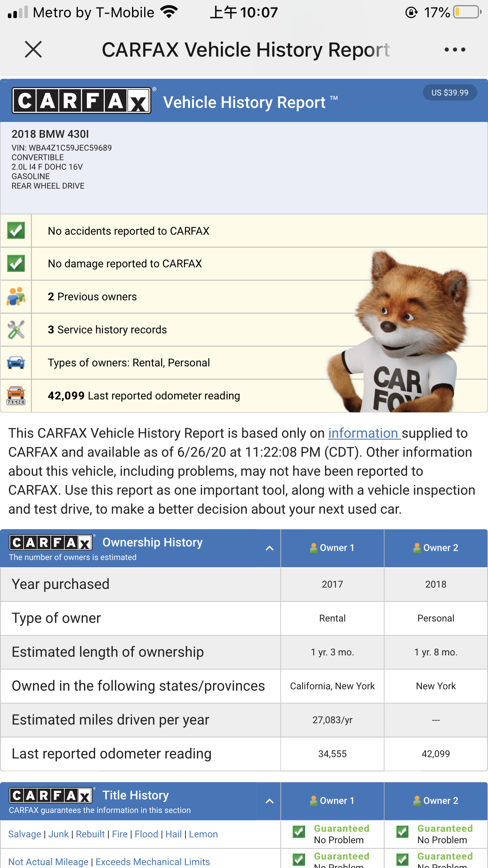
Task: Tap the green check beside No damage reported
Action: click(16, 264)
